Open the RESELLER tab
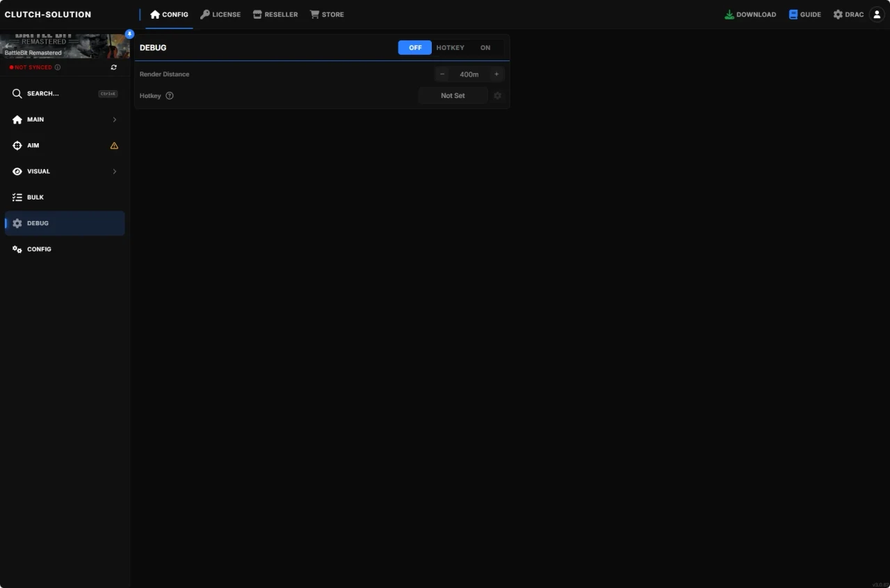Screen dimensions: 890x588 [275, 15]
